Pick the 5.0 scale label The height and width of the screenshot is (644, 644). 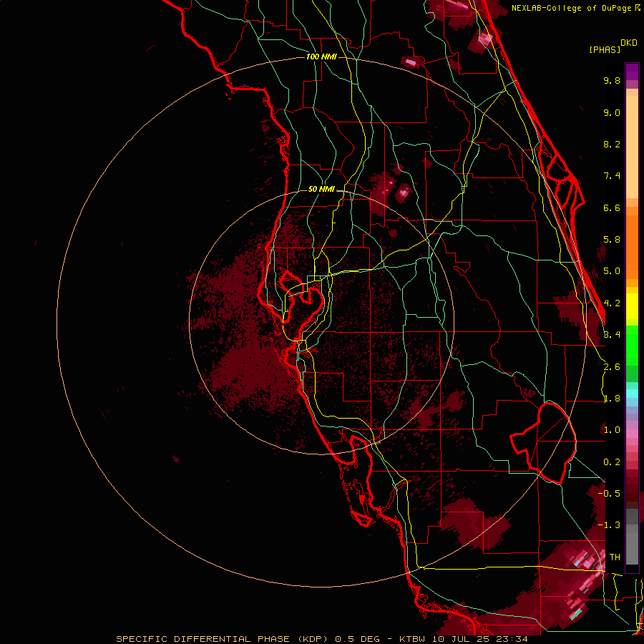612,271
